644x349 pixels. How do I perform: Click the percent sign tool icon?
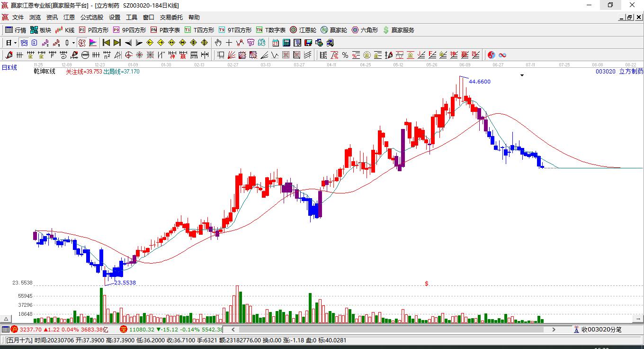click(345, 55)
